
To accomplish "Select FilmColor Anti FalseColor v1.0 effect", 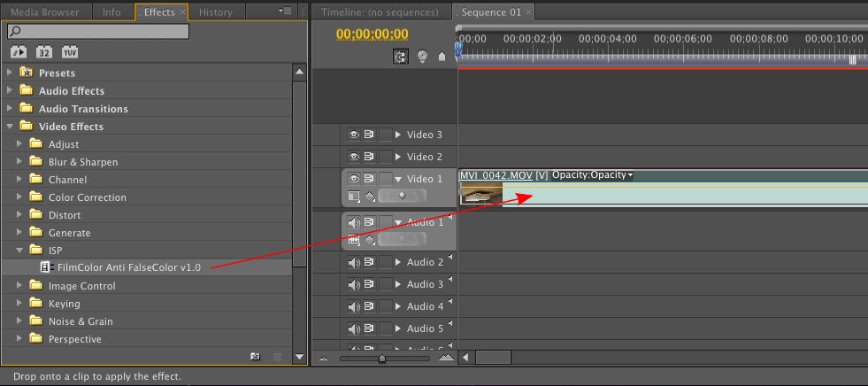I will point(129,267).
